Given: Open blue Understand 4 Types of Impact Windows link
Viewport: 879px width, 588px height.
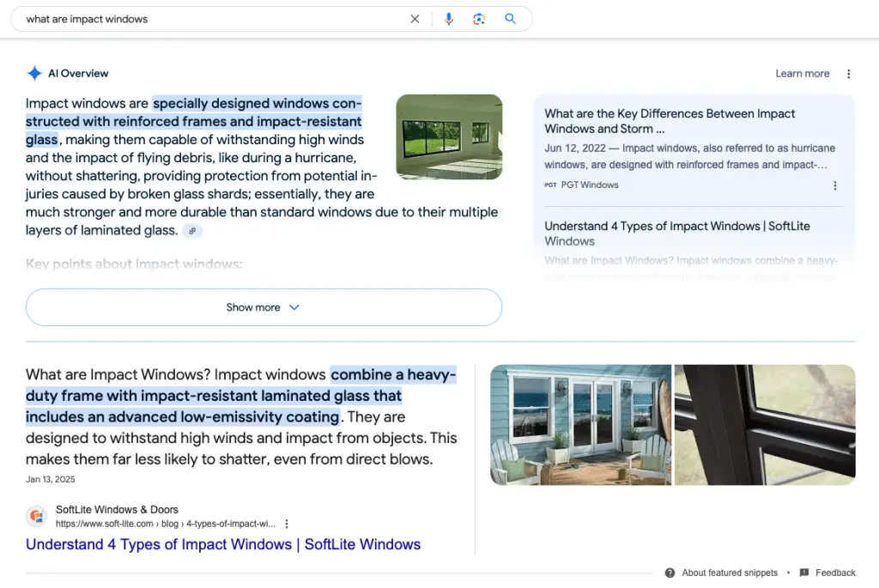Looking at the screenshot, I should [223, 544].
